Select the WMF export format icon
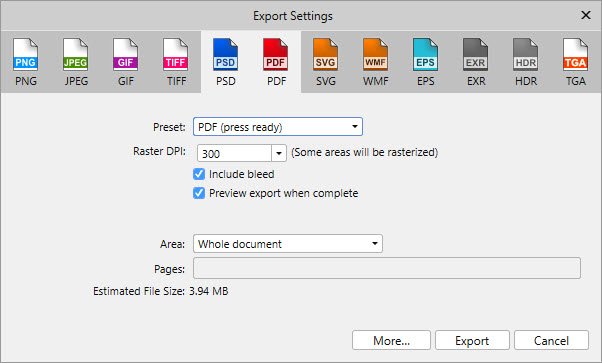Viewport: 602px width, 363px height. tap(375, 61)
